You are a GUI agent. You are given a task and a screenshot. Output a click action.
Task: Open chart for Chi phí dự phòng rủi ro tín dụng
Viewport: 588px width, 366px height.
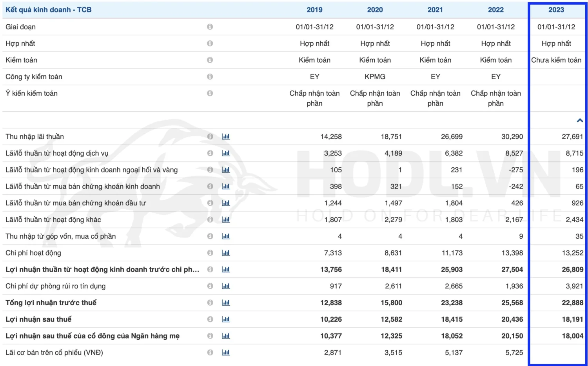pos(226,286)
